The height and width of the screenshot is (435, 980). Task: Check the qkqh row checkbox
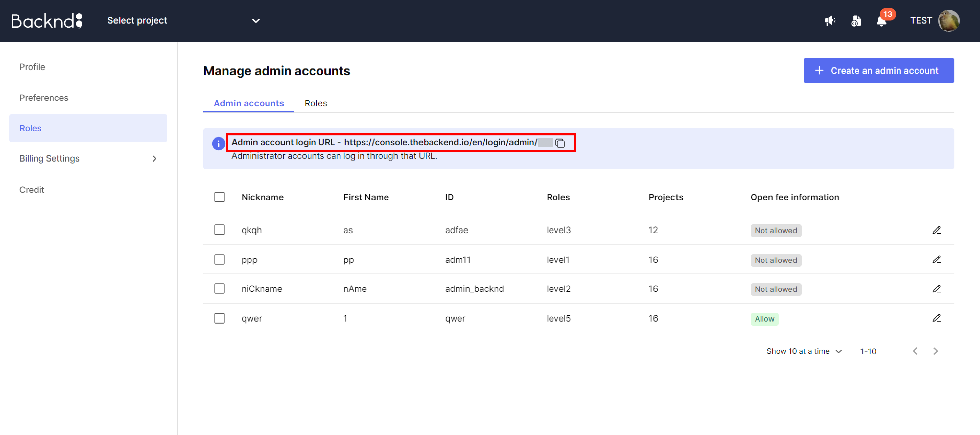click(x=219, y=230)
